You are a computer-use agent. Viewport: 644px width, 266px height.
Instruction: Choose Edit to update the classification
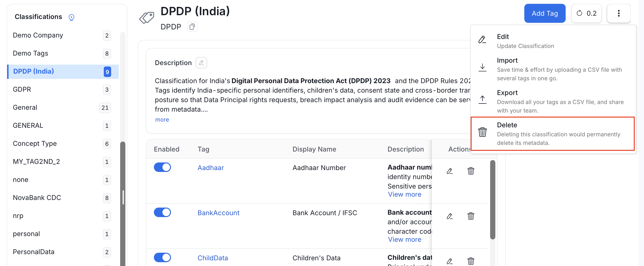[x=553, y=41]
